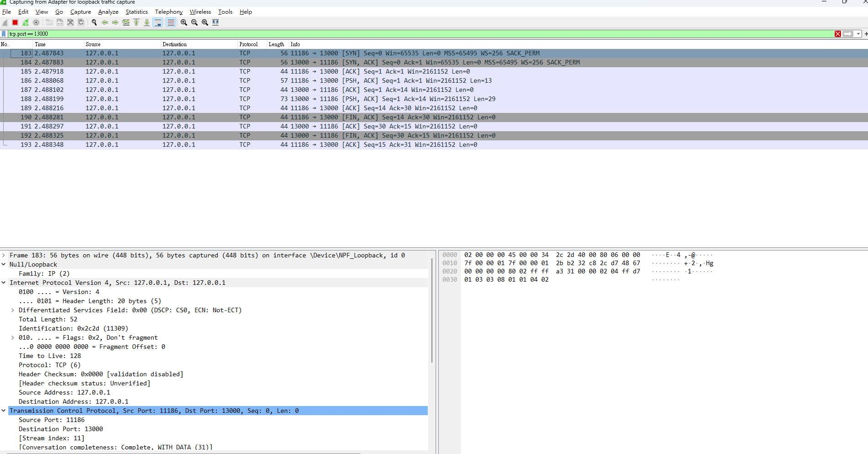Sort packets by Protocol column header
The height and width of the screenshot is (454, 868).
point(248,44)
